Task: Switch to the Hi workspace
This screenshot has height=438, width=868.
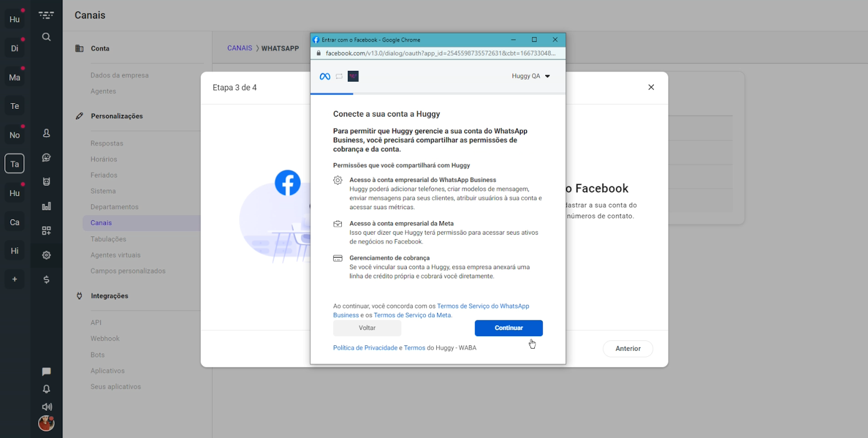Action: (x=15, y=251)
